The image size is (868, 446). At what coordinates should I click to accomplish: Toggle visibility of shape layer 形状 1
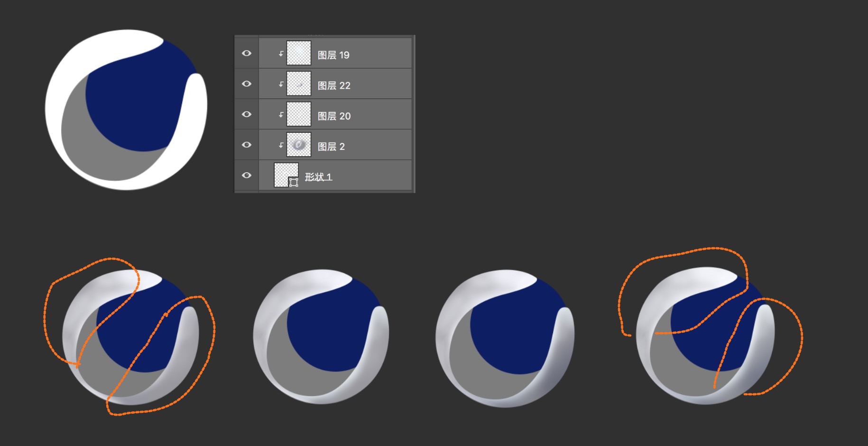(247, 175)
